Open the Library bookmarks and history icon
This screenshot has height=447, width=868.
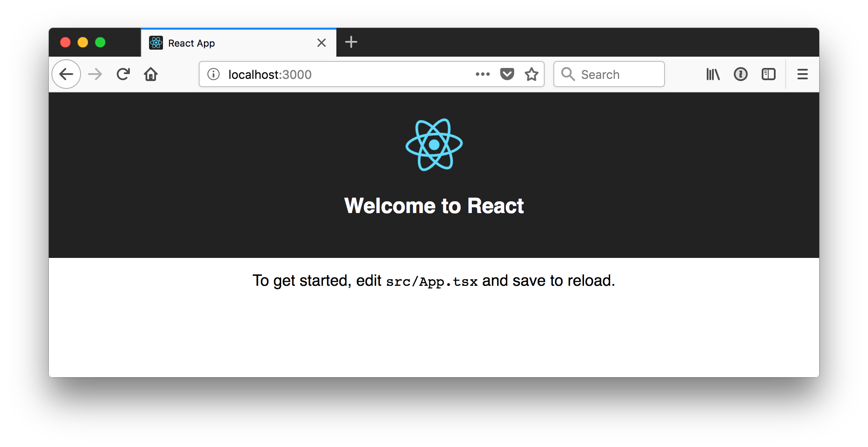click(713, 74)
